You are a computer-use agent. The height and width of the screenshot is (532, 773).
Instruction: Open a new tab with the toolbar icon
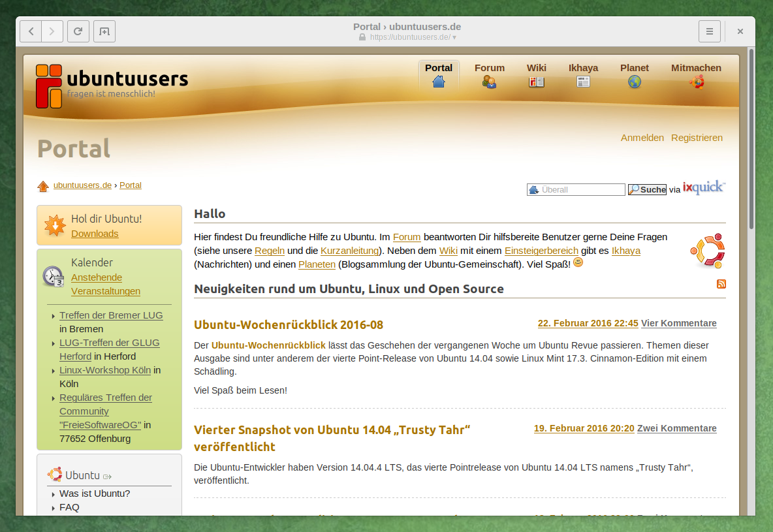click(x=104, y=31)
